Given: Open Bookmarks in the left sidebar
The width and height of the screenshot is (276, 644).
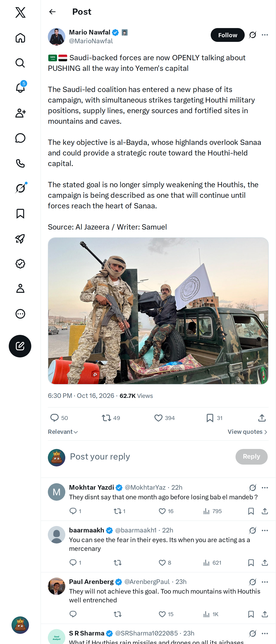Looking at the screenshot, I should point(20,213).
